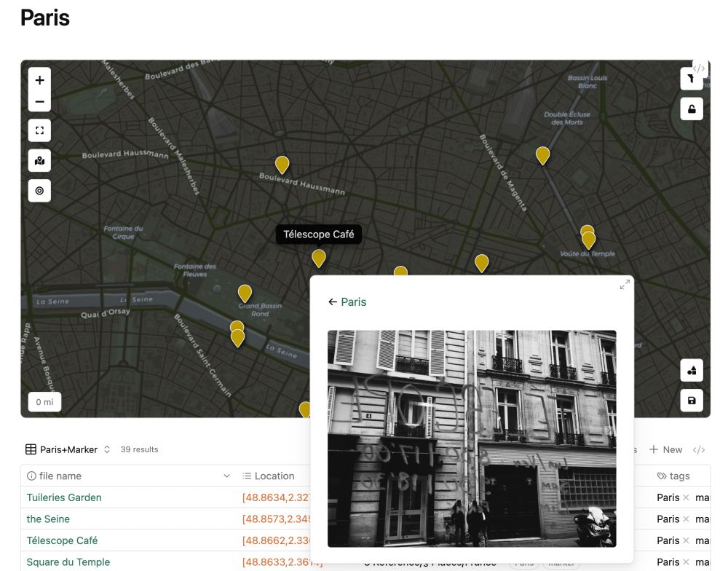Select the follow-location map tool
Viewport: 728px width, 571px height.
39,160
